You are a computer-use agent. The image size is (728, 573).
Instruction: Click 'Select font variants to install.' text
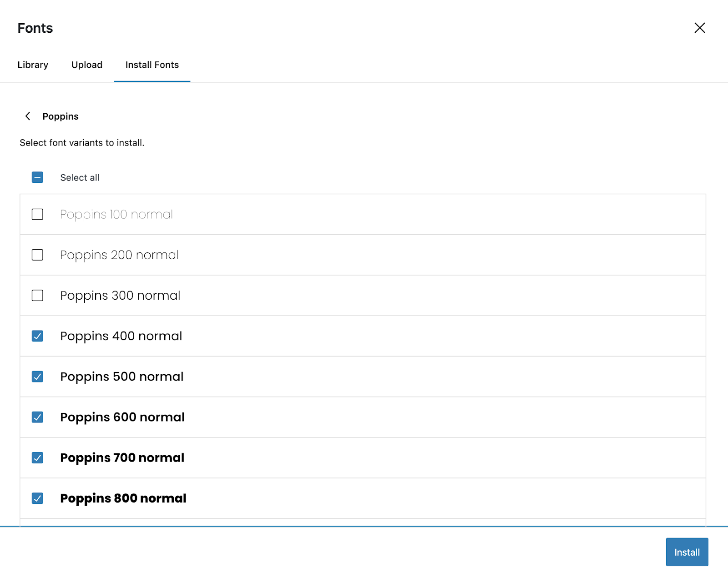(82, 143)
